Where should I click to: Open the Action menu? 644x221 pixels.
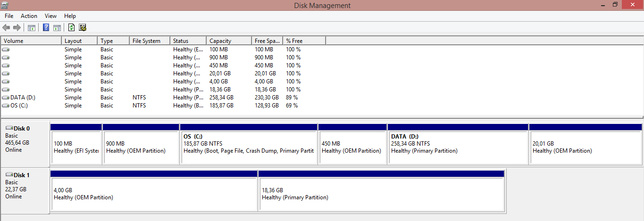click(x=29, y=16)
